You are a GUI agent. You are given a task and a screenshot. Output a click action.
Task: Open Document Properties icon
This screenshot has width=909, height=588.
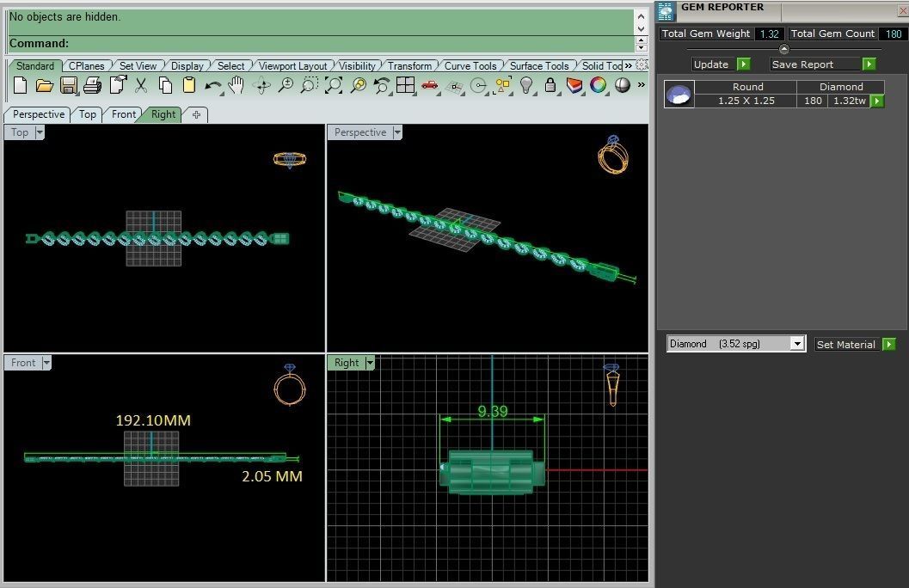[118, 86]
